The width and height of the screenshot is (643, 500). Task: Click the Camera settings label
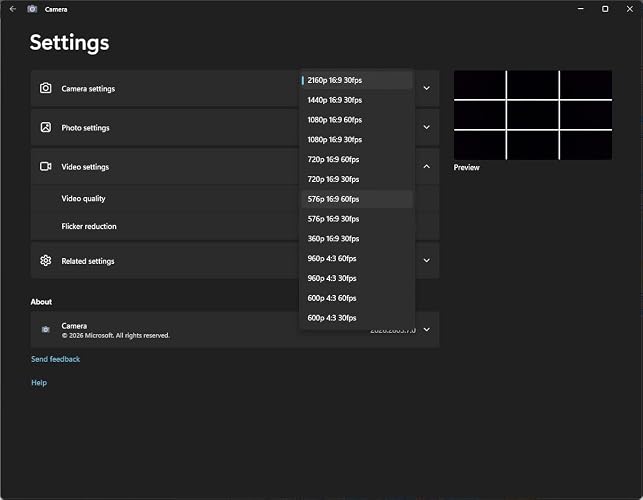click(88, 89)
